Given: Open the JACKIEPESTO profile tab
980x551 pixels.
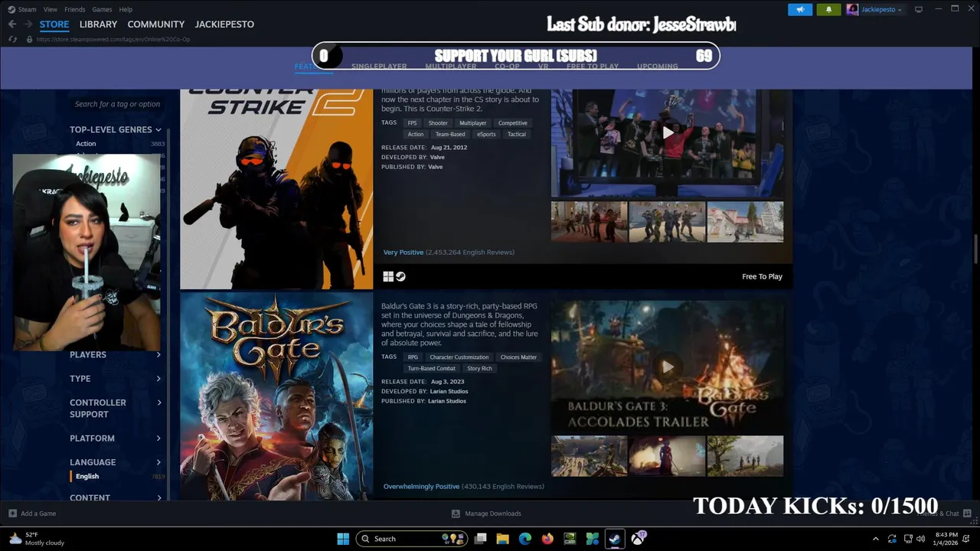Looking at the screenshot, I should pyautogui.click(x=224, y=24).
